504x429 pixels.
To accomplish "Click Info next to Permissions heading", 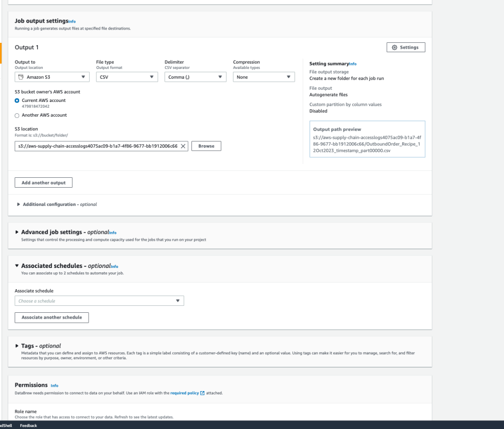I will [54, 386].
